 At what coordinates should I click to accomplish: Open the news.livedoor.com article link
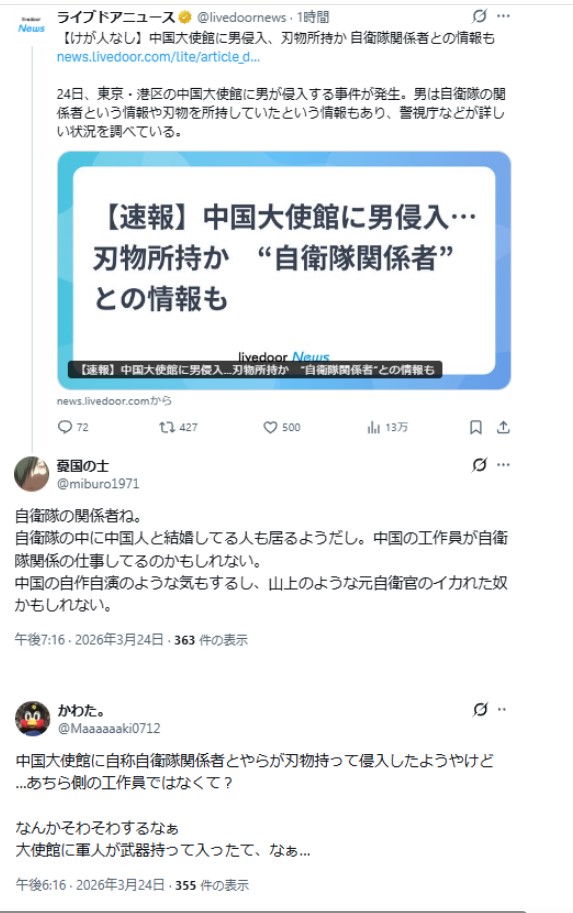coord(158,56)
